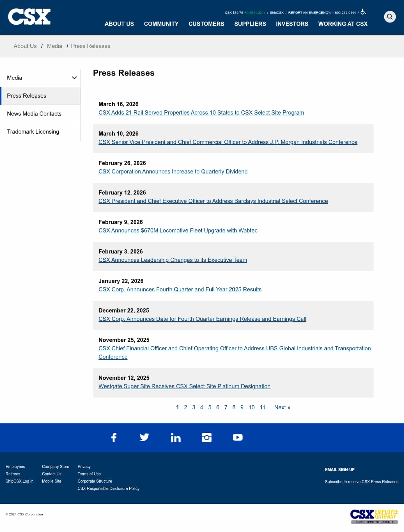Open the About Us menu
404x532 pixels.
[119, 24]
